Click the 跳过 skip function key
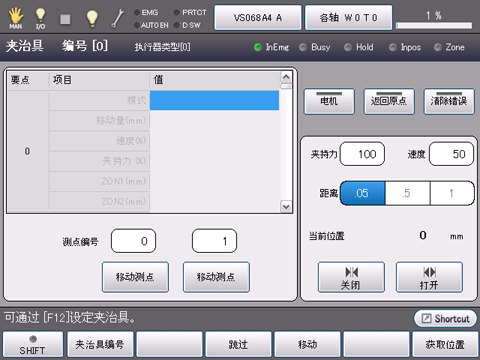 pyautogui.click(x=238, y=345)
